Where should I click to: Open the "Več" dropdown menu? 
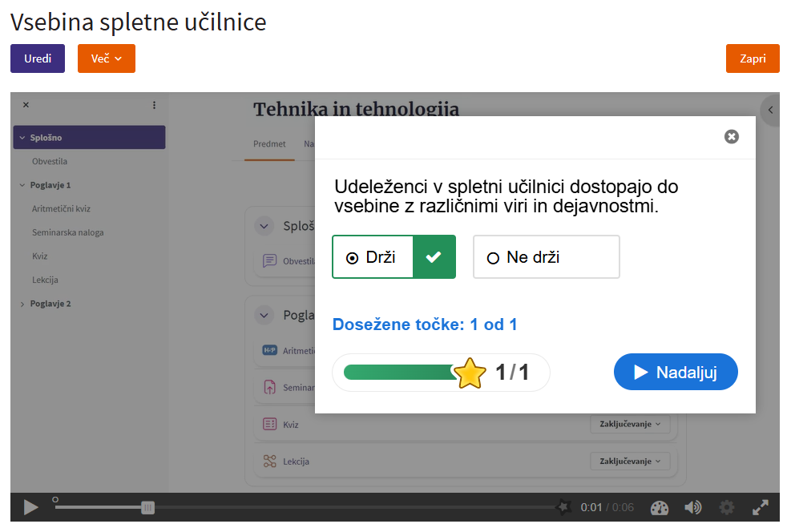(106, 58)
